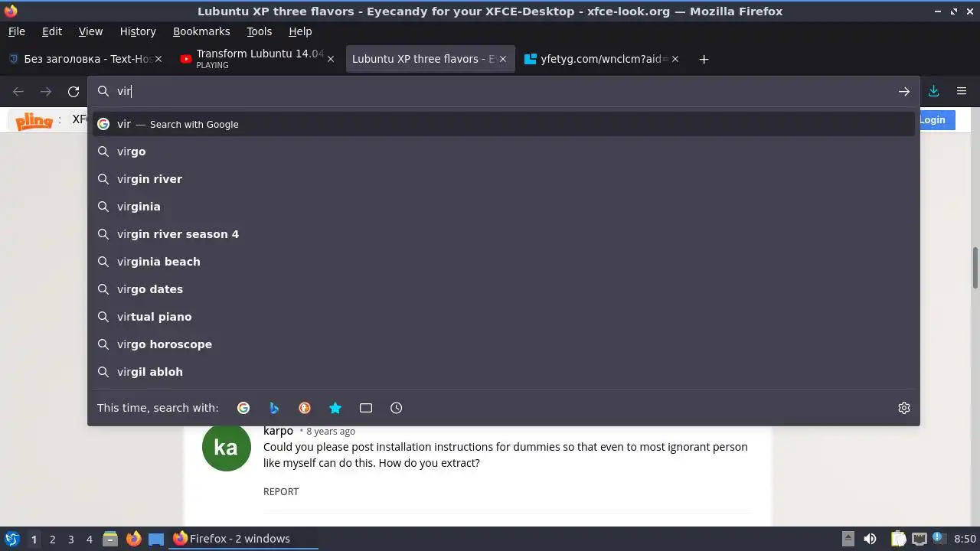Viewport: 980px width, 551px height.
Task: Open the File menu
Action: [17, 31]
